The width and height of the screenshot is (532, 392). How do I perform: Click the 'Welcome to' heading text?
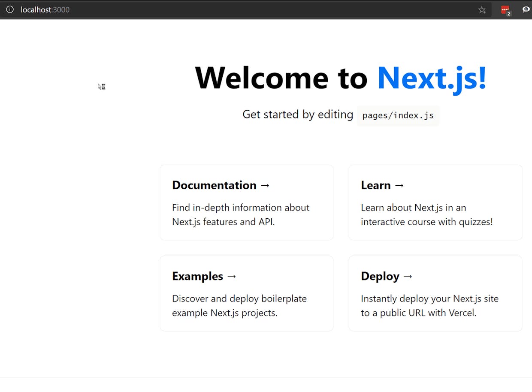pyautogui.click(x=281, y=78)
